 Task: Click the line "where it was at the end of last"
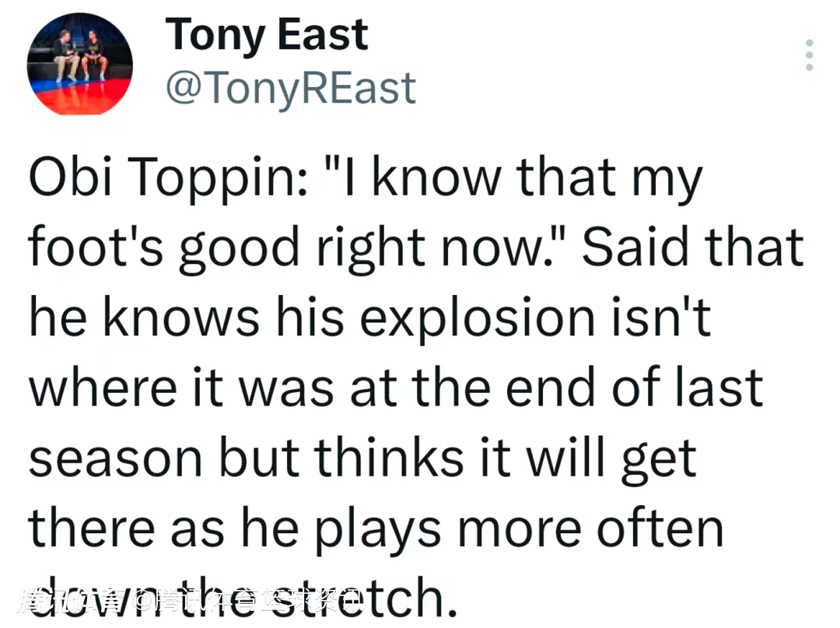click(x=396, y=387)
